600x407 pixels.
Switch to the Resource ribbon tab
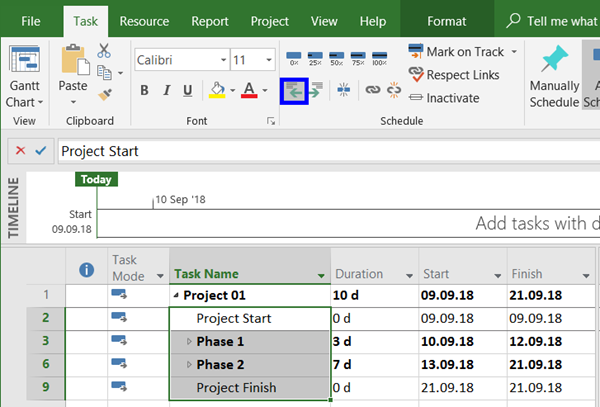tap(144, 20)
